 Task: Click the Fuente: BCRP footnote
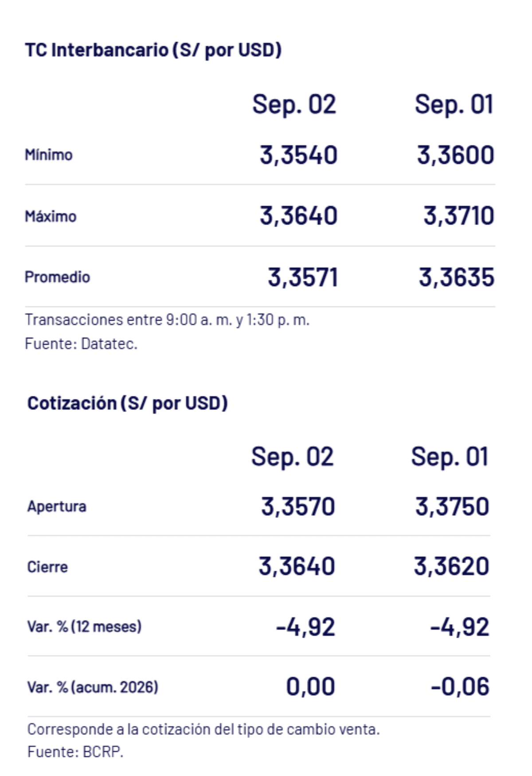(75, 752)
